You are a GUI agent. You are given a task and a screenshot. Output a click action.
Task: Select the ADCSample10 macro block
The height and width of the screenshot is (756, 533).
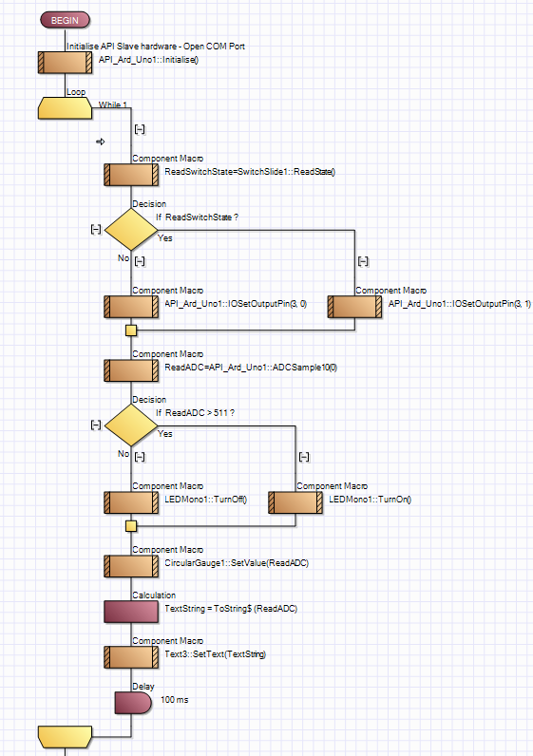pos(131,370)
